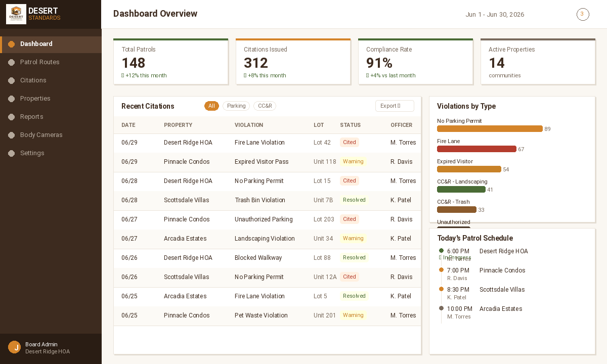The image size is (607, 364).
Task: Sort table by Violation column header
Action: point(249,125)
